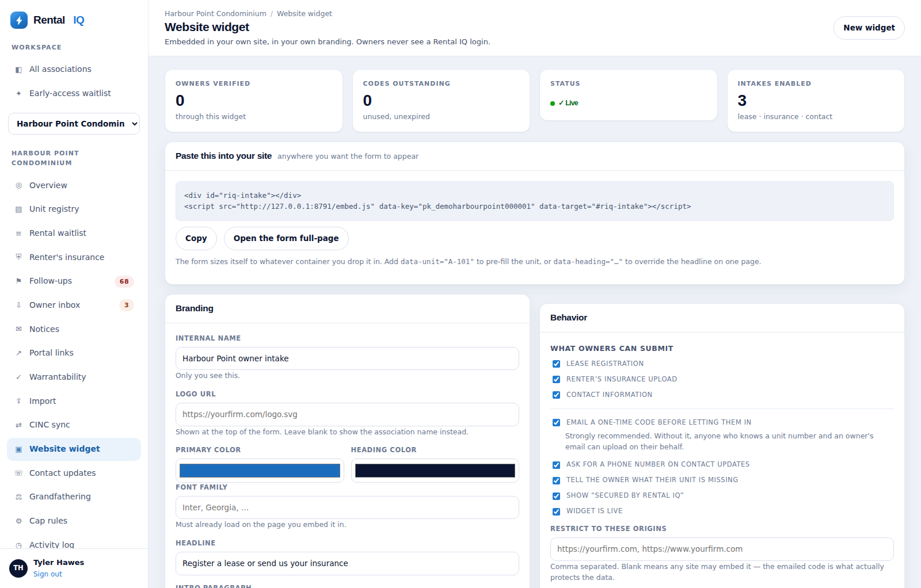This screenshot has width=921, height=588.
Task: Open the Primary color blue swatch
Action: point(260,471)
